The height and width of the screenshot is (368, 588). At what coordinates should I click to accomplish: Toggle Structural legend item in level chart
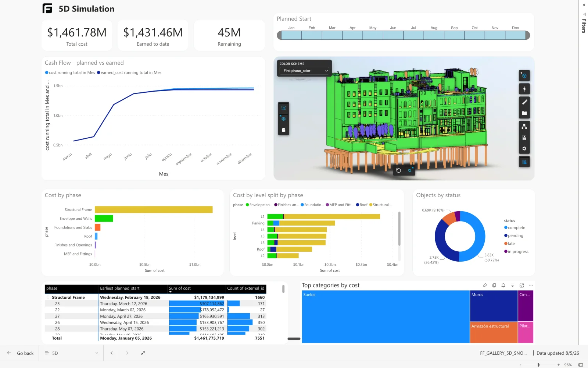point(381,205)
